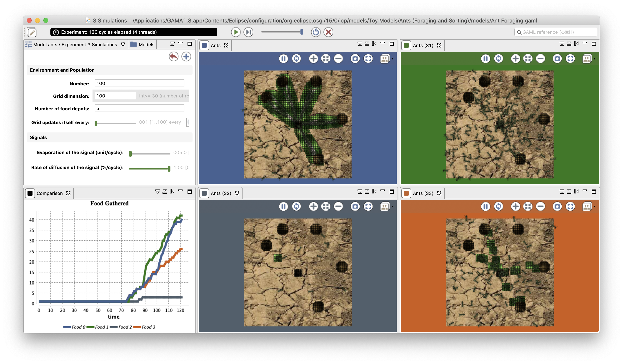Click the GAML reference search field
623x364 pixels.
[555, 32]
